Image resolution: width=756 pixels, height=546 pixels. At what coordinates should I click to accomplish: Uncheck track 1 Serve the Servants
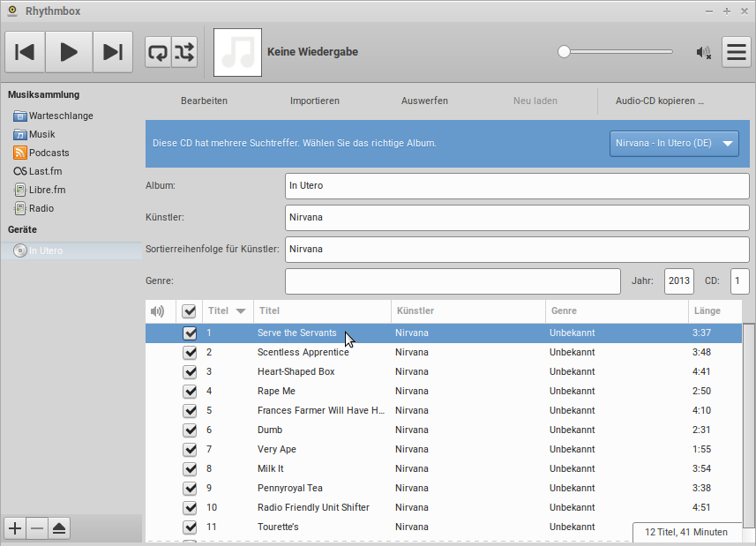[190, 333]
